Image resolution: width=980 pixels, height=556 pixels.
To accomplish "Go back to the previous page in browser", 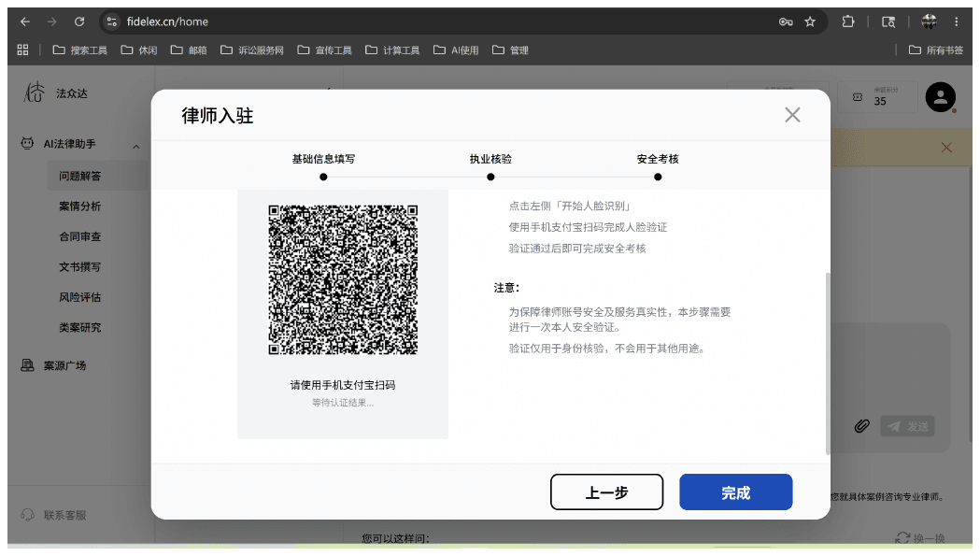I will (25, 21).
